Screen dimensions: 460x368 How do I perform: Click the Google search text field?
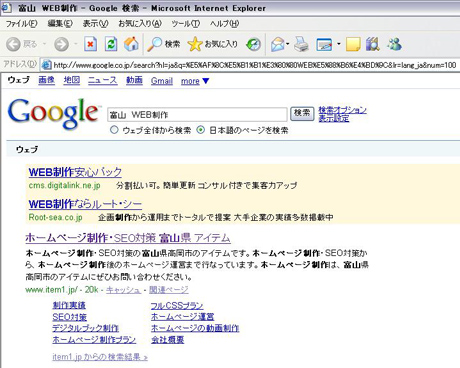coord(197,115)
